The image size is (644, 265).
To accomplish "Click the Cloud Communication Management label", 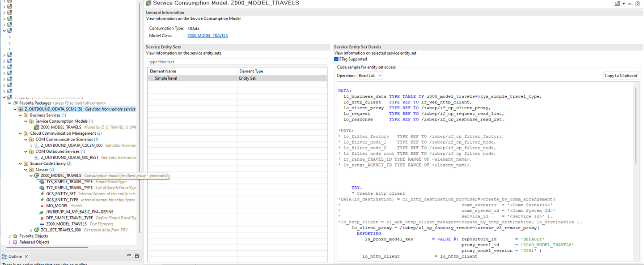I will click(x=63, y=133).
